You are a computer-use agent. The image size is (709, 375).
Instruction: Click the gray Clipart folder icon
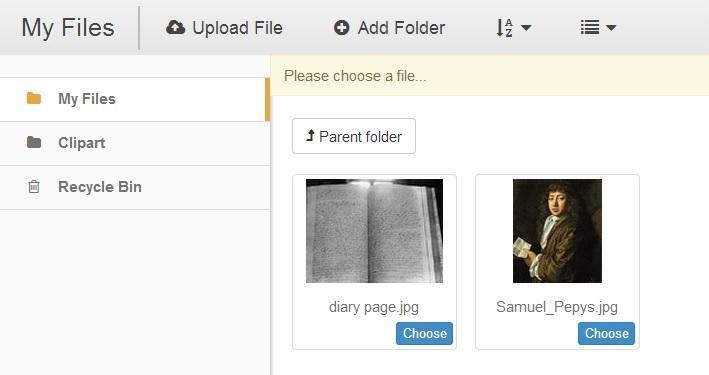tap(34, 142)
